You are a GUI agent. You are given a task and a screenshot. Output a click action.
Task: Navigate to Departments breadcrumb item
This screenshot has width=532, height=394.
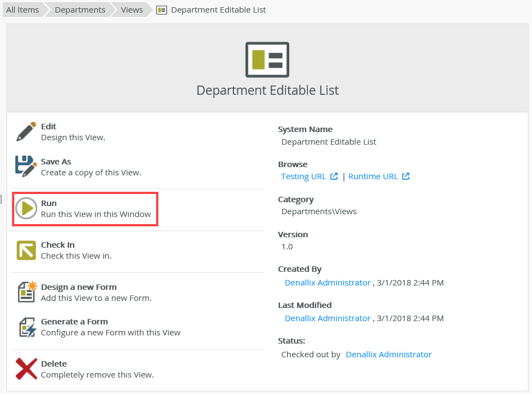click(80, 10)
